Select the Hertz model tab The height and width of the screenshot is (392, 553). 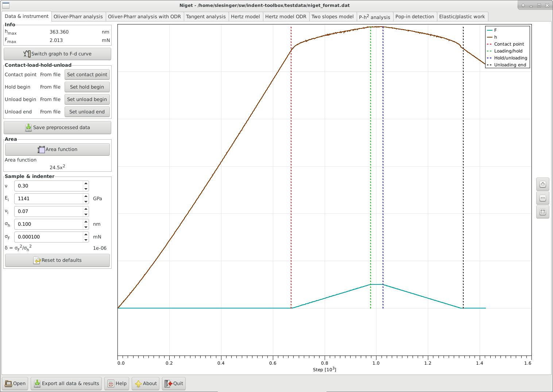245,16
